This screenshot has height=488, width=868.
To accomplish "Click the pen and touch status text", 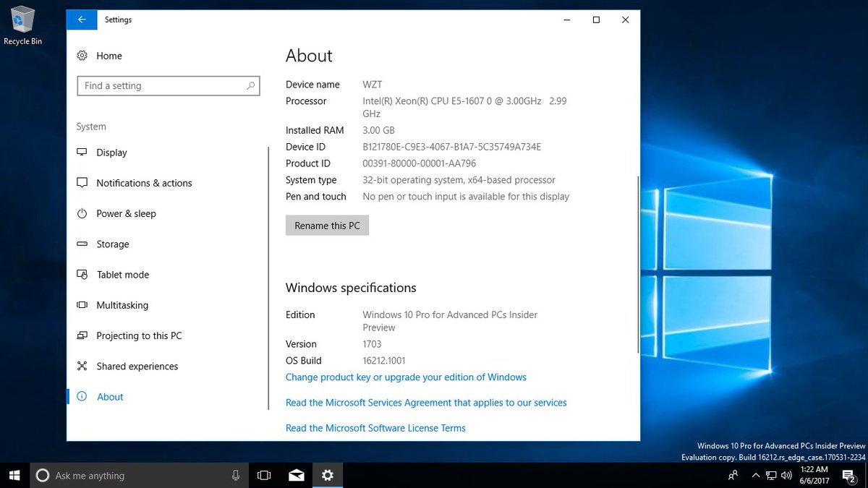I will pyautogui.click(x=466, y=197).
